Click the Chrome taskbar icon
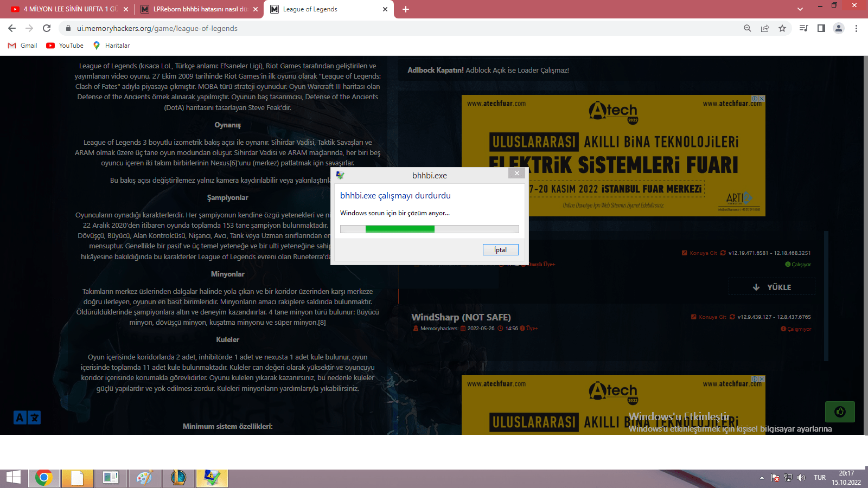This screenshot has height=488, width=868. (44, 478)
